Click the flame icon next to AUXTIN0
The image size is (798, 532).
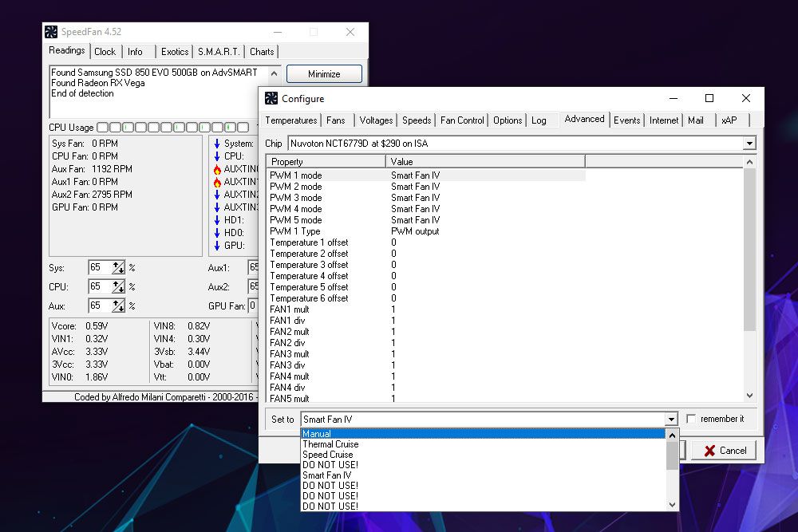217,169
